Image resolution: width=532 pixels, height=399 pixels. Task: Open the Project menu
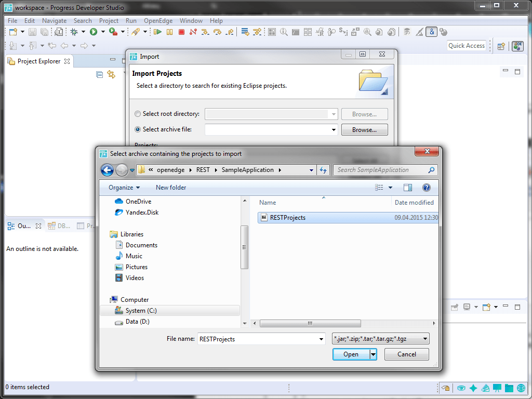pos(109,21)
